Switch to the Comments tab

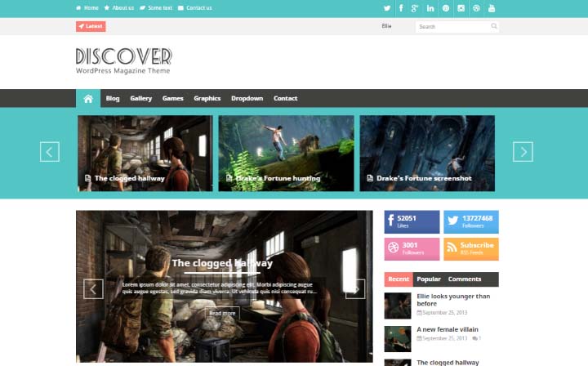(464, 279)
